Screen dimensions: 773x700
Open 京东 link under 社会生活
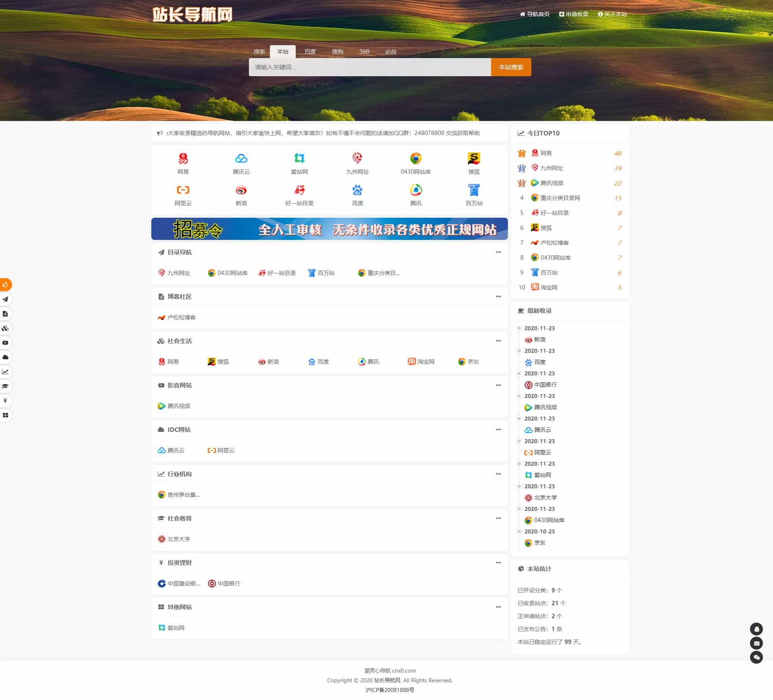point(468,362)
